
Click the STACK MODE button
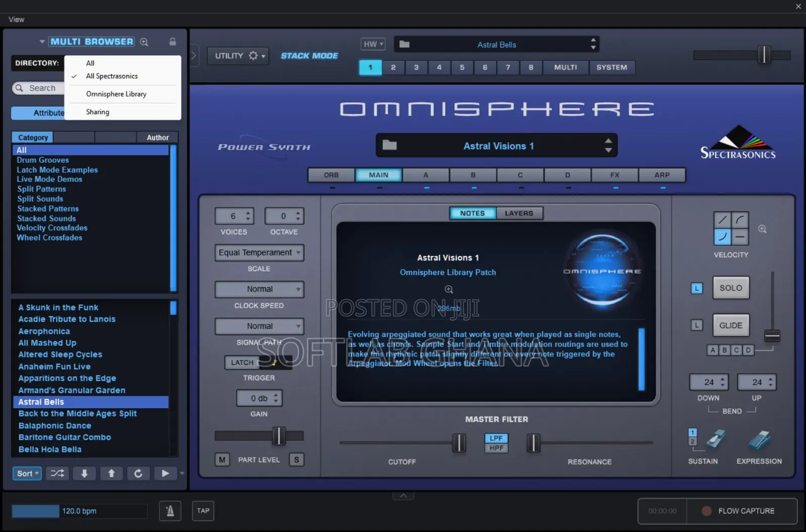click(x=309, y=56)
